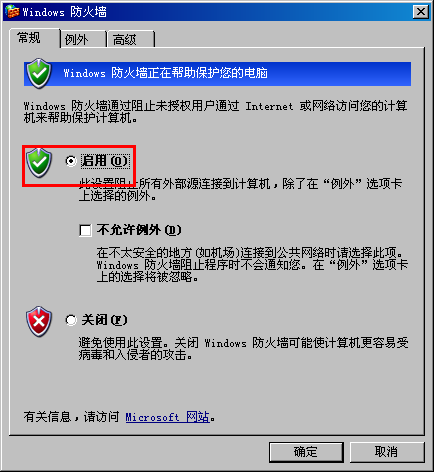This screenshot has height=472, width=434.
Task: Confirm with the 确定 button
Action: click(306, 452)
